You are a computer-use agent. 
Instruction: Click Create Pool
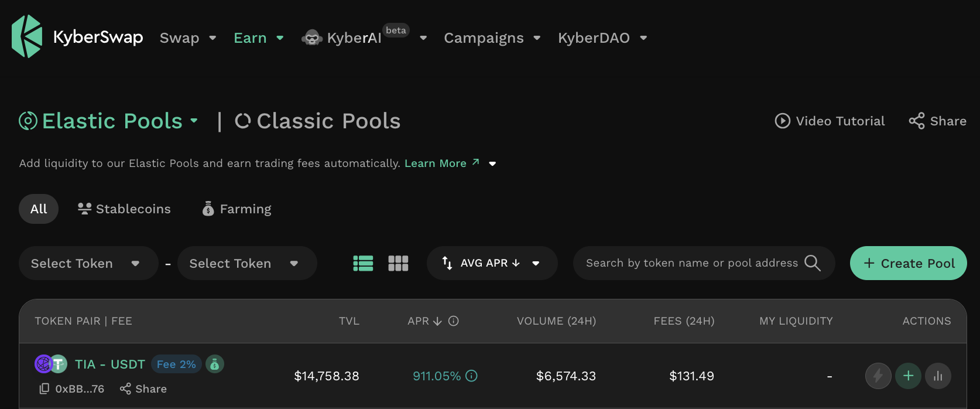coord(908,263)
